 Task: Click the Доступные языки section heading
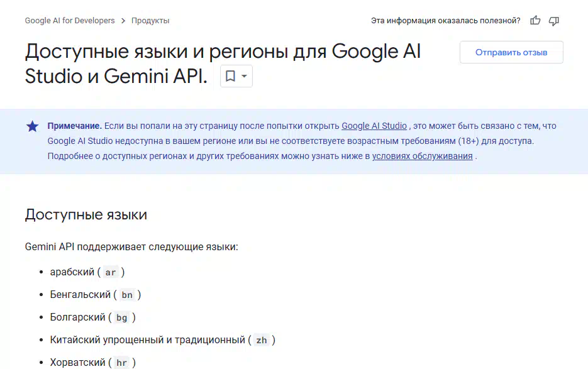coord(86,214)
